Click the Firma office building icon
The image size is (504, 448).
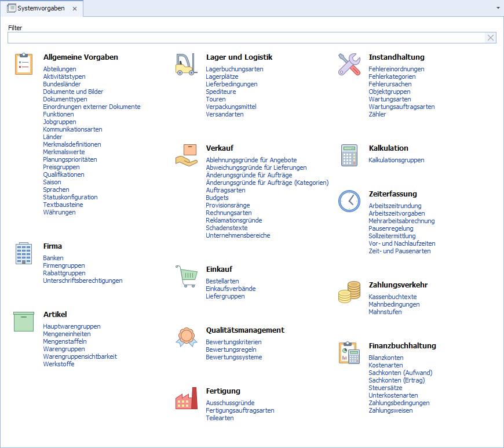(x=24, y=253)
